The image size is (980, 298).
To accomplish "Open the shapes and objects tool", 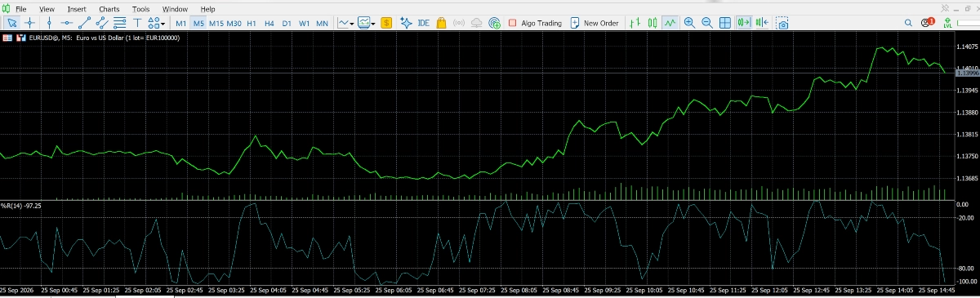I will point(153,23).
